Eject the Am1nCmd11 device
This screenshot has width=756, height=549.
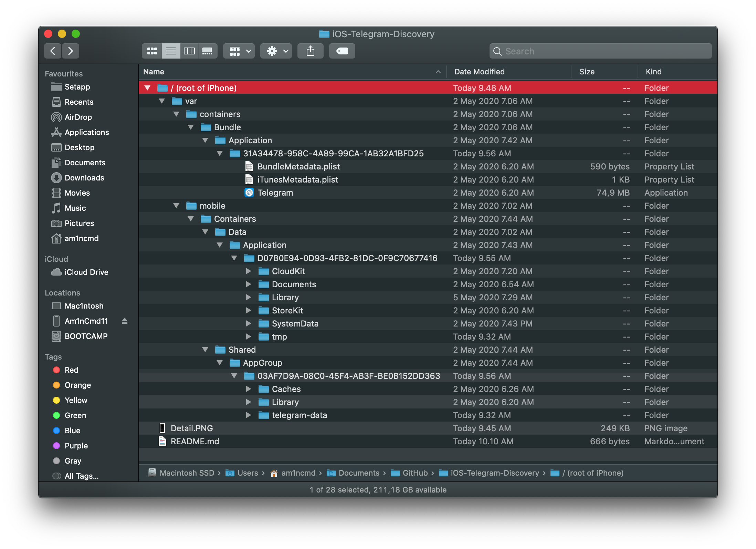click(125, 321)
